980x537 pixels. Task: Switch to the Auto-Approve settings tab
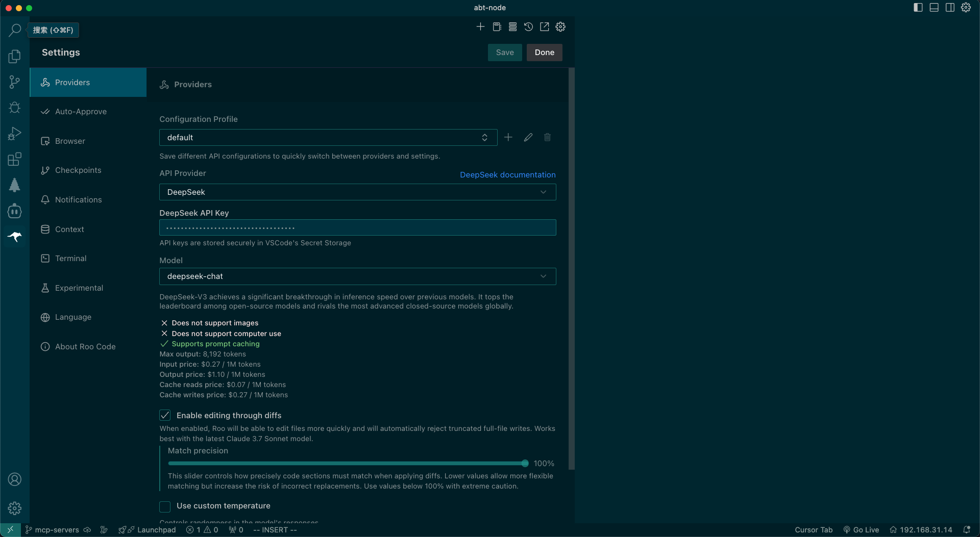81,112
